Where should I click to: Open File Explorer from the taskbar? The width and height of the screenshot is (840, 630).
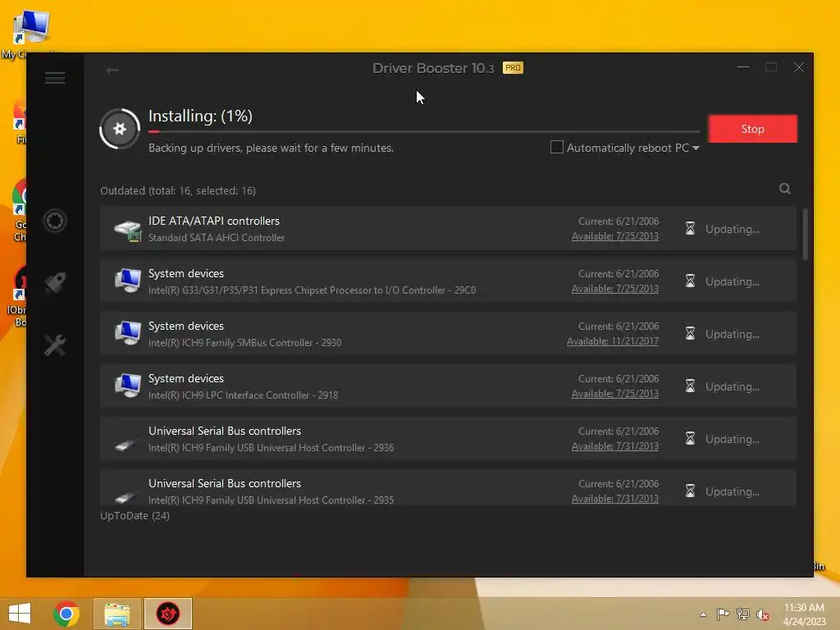(x=117, y=614)
